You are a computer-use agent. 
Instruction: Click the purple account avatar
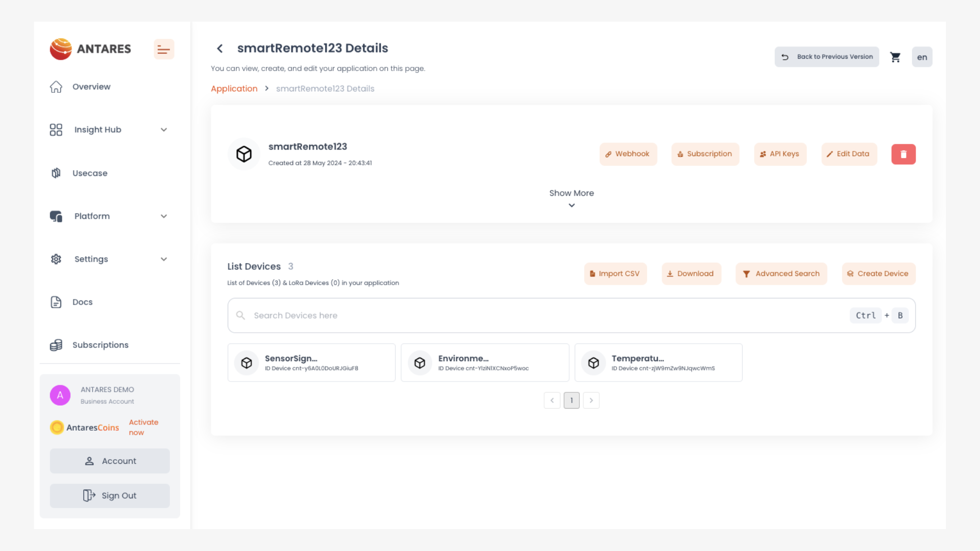[x=60, y=395]
